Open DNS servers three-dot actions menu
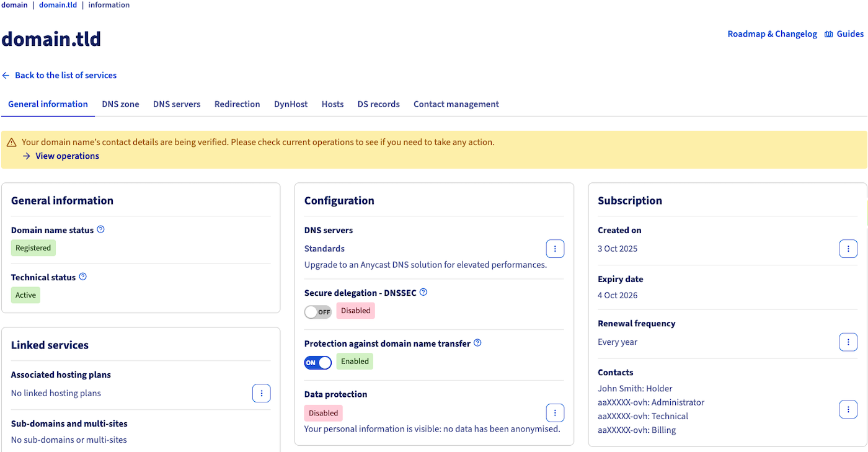The image size is (868, 452). [x=555, y=249]
